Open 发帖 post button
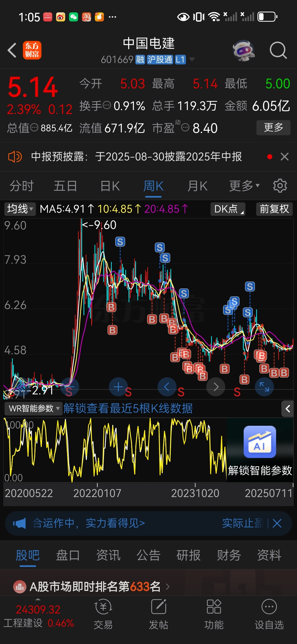Viewport: 297px width, 644px height. tap(159, 614)
